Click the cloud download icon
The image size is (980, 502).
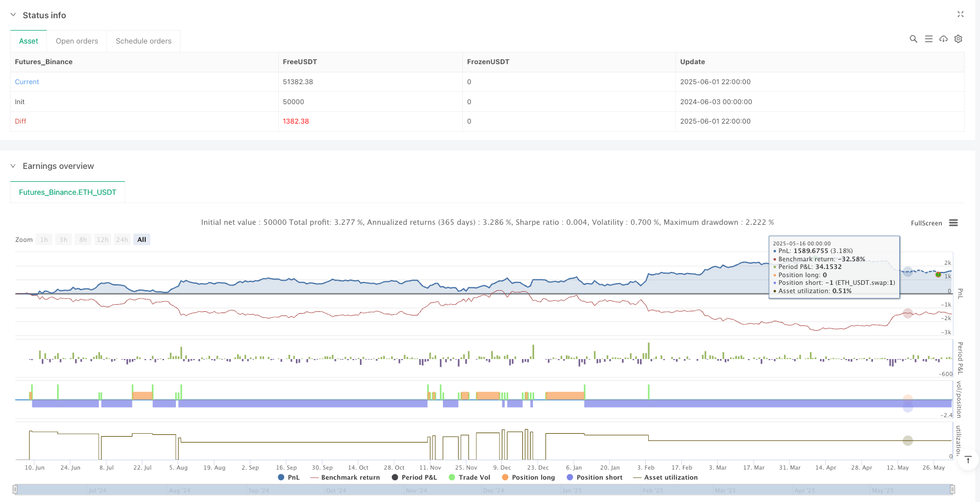(943, 39)
